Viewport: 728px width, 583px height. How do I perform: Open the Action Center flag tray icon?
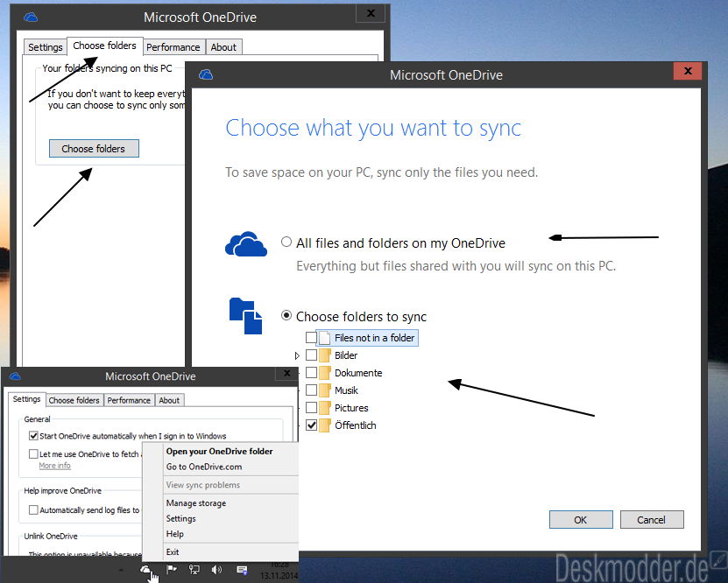click(172, 569)
